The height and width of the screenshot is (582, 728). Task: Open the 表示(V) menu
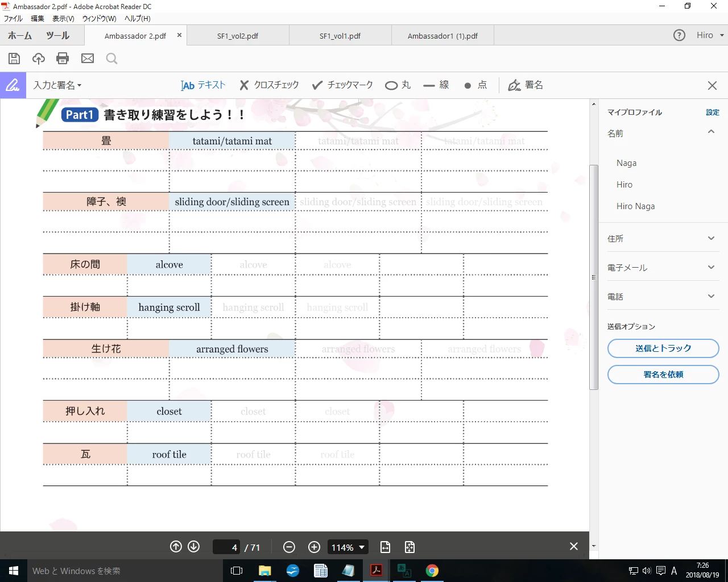63,19
